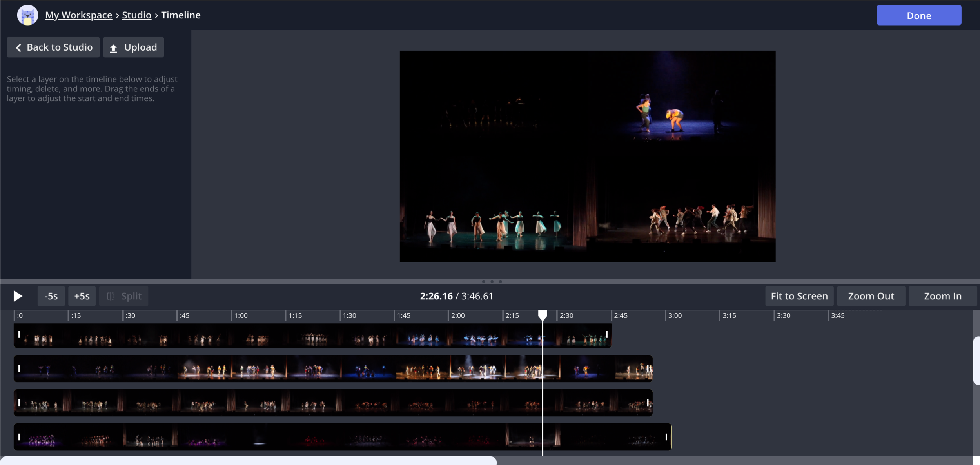Click Fit to Screen
980x465 pixels.
coord(799,296)
